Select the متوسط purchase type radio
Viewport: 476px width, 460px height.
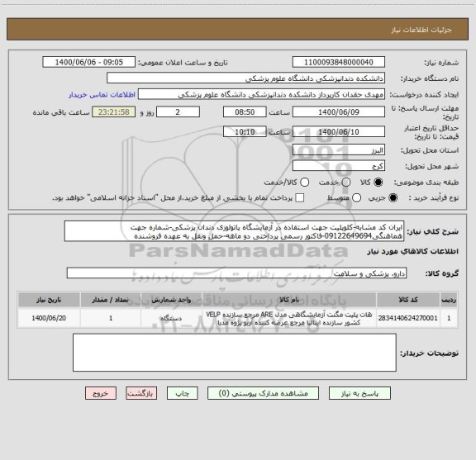coord(356,198)
